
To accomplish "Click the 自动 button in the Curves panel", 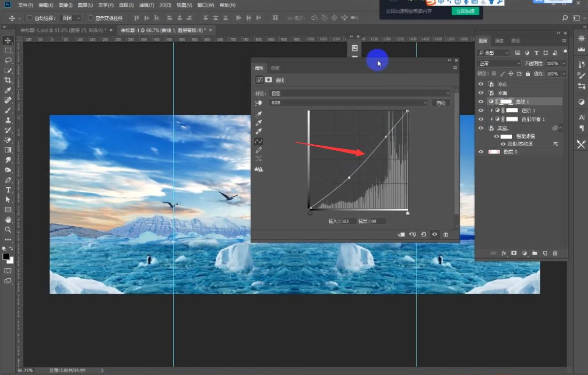I will (x=441, y=103).
